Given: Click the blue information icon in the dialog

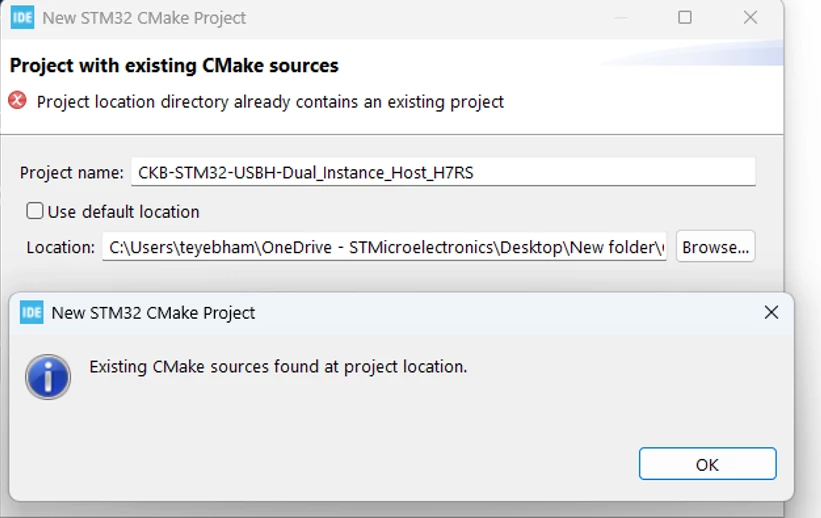Looking at the screenshot, I should tap(48, 377).
